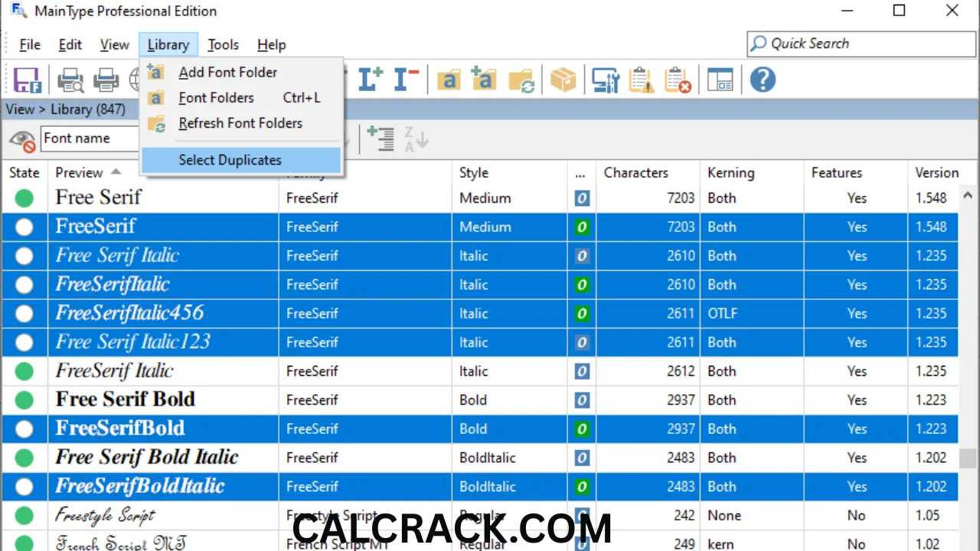Toggle state circle of FreeSerifBold row

tap(24, 429)
